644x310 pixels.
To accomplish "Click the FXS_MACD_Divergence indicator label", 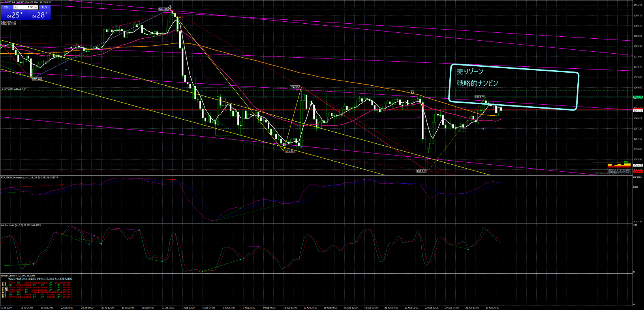I will pyautogui.click(x=30, y=177).
